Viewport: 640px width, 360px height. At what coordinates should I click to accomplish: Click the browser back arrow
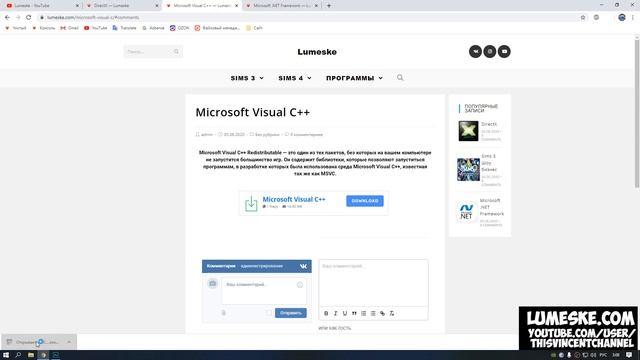tap(7, 17)
